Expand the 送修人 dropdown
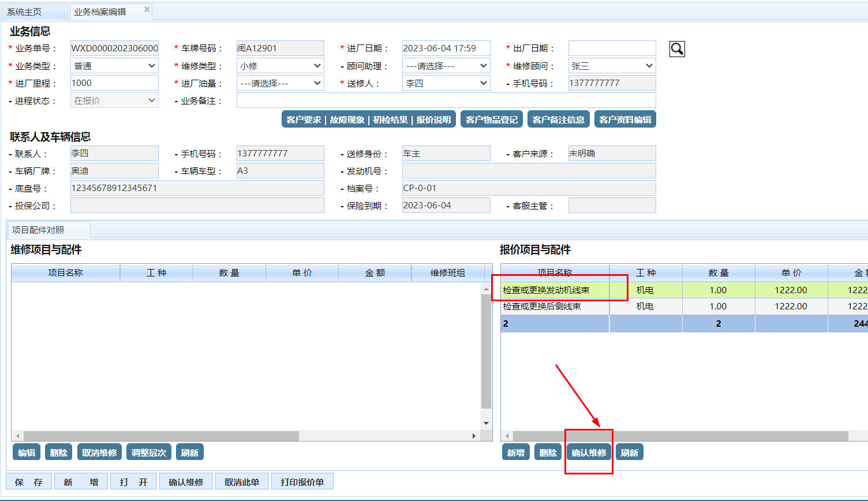The height and width of the screenshot is (501, 868). pos(446,83)
